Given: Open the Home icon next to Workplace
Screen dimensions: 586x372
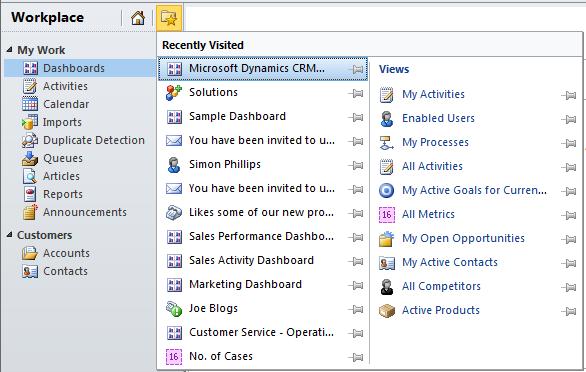Looking at the screenshot, I should (138, 18).
